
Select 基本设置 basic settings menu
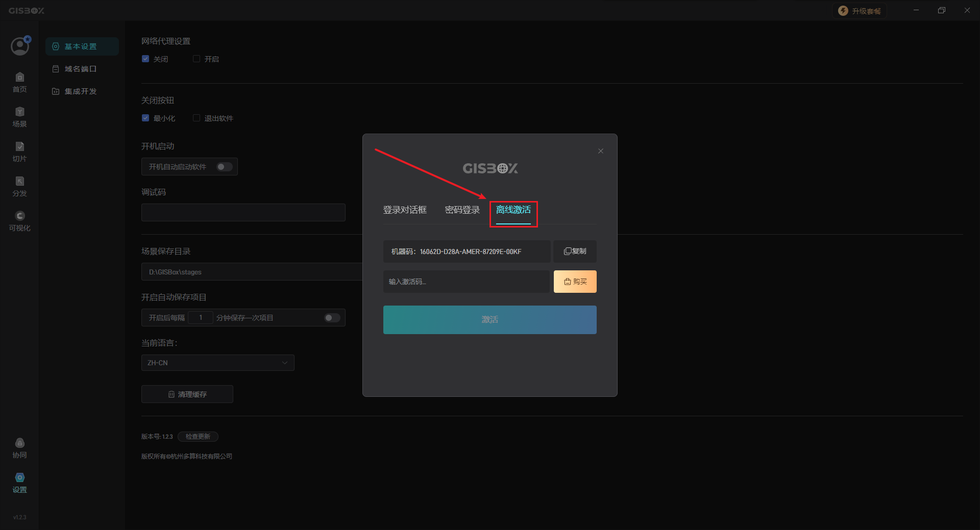pos(82,46)
